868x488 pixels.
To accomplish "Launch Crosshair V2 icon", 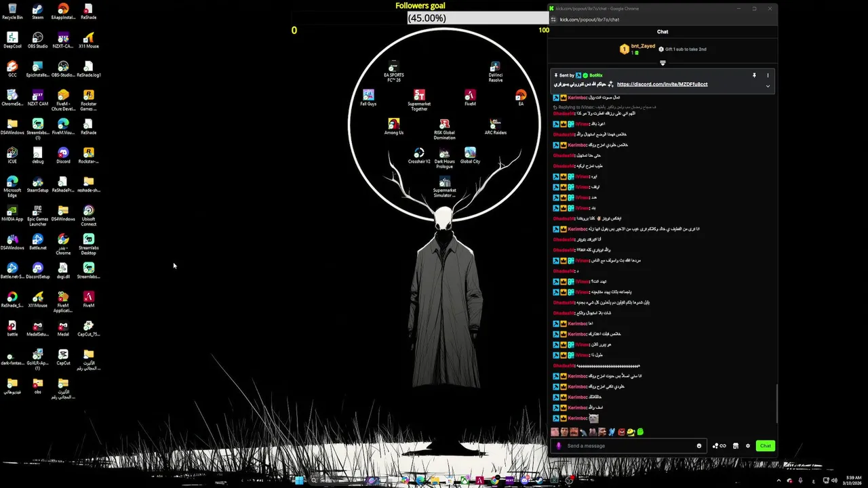I will pyautogui.click(x=419, y=156).
